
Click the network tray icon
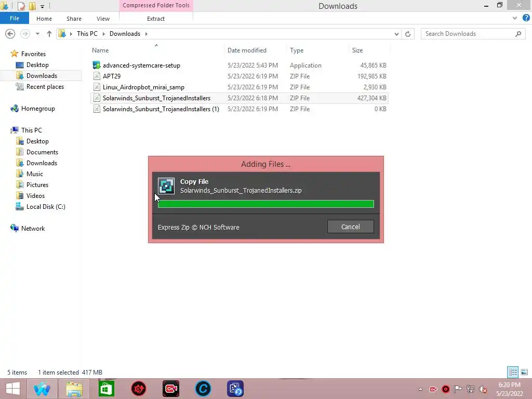470,389
